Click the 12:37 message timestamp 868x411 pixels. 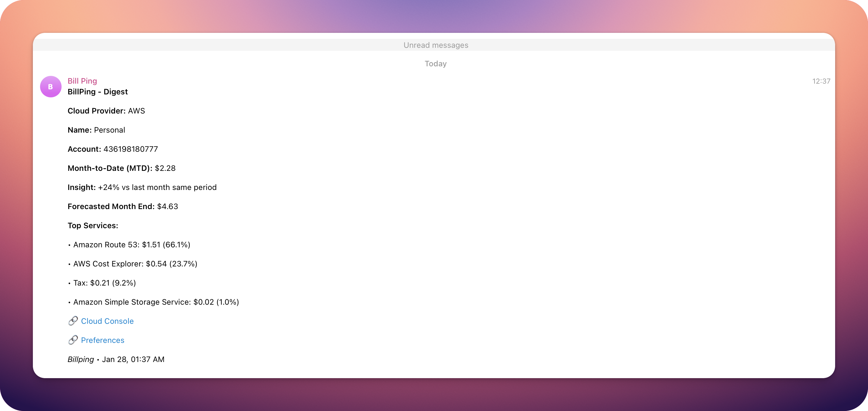click(x=821, y=81)
